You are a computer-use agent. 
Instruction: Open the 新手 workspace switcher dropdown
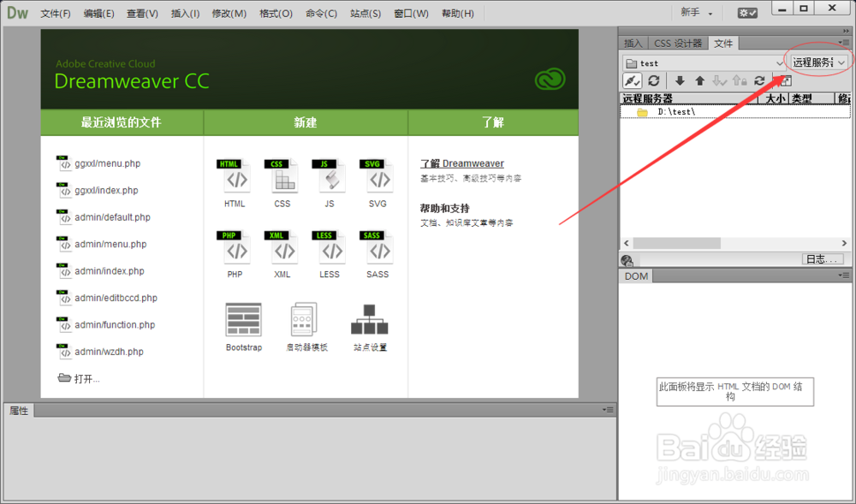(x=697, y=13)
